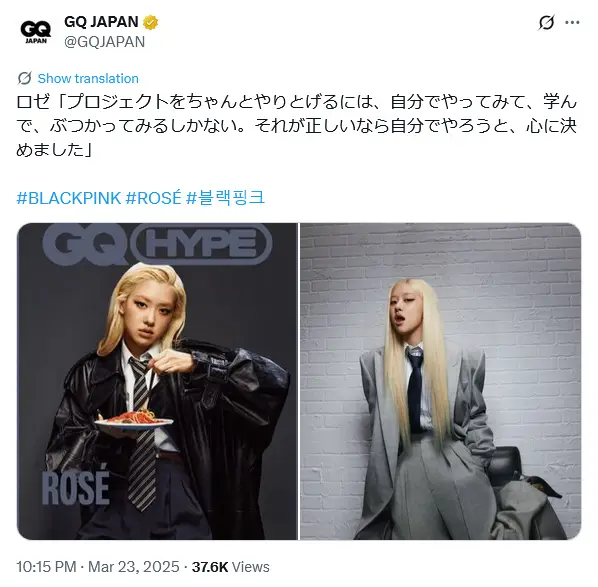Viewport: 598px width, 587px height.
Task: Click the Japanese tweet body text
Action: (297, 125)
